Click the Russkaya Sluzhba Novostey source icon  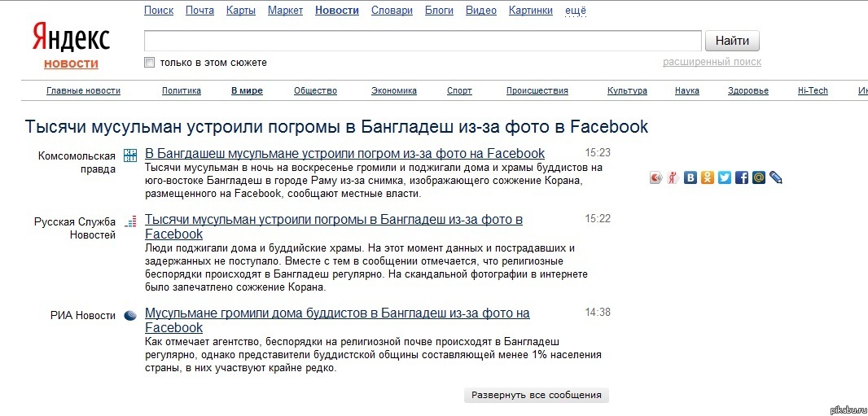click(130, 221)
